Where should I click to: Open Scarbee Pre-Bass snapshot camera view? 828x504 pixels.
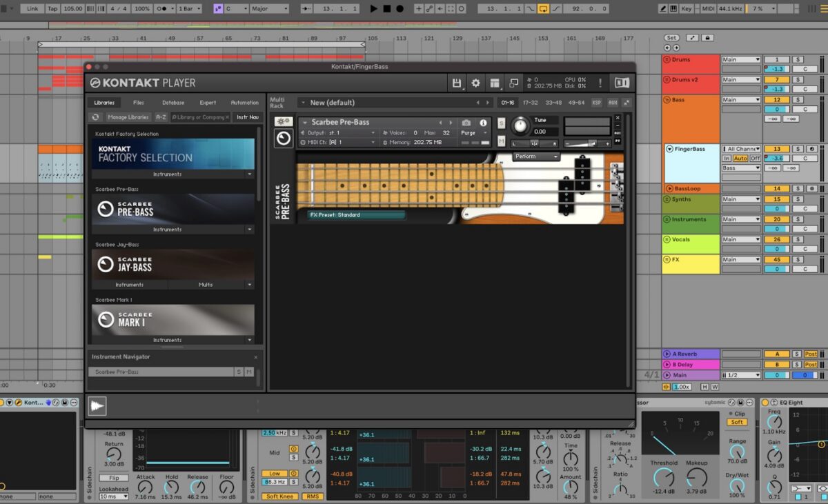(x=466, y=123)
